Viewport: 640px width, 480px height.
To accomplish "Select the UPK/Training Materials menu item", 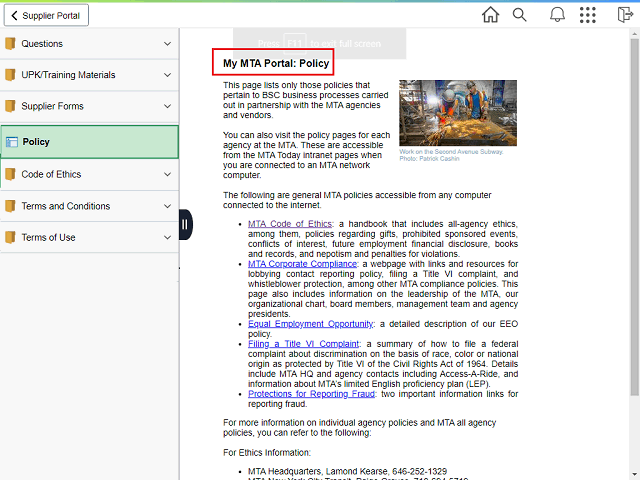I will (89, 75).
